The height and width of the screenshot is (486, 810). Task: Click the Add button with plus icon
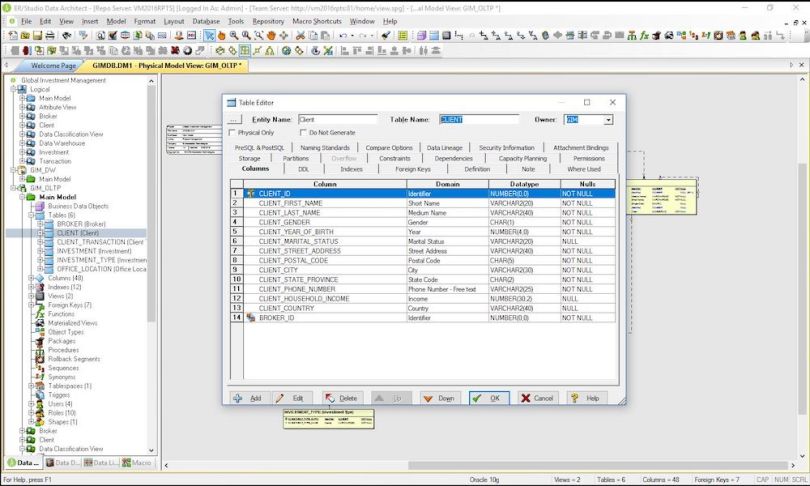point(248,398)
